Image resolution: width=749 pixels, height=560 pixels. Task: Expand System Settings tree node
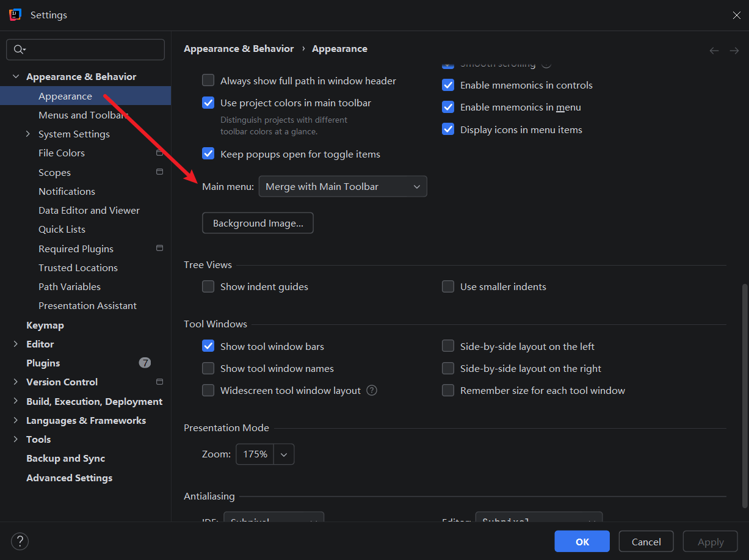[28, 134]
